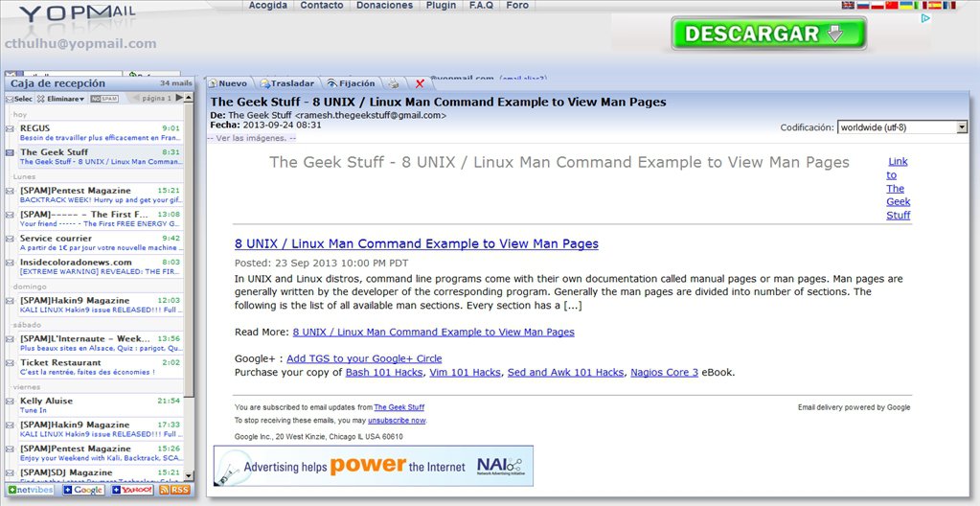
Task: Click the Advertising helps power the Internet banner
Action: [373, 466]
